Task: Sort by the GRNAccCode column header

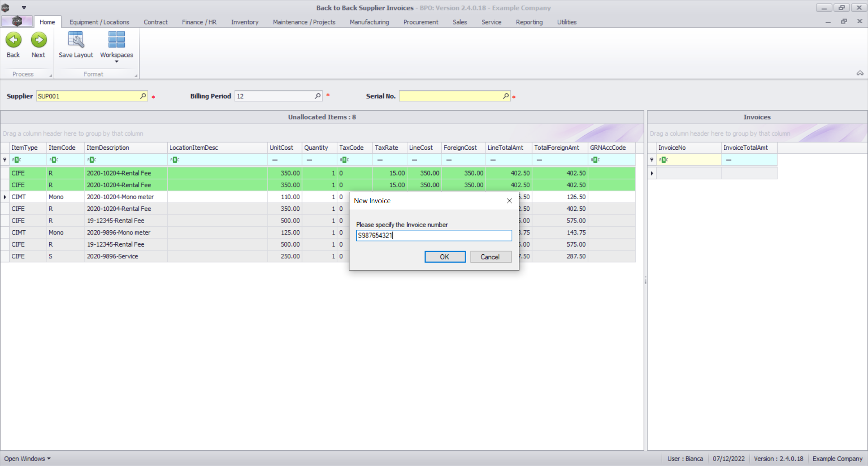Action: (611, 148)
